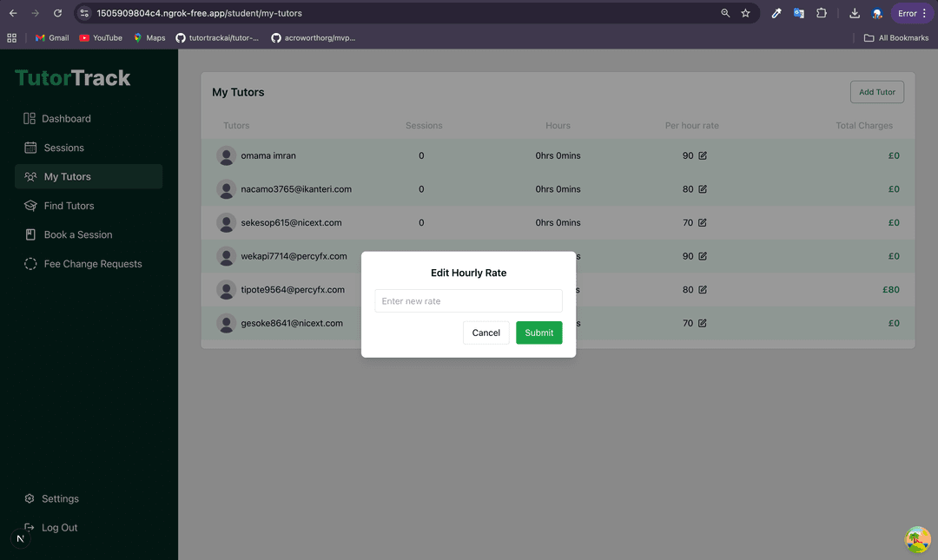Viewport: 938px width, 560px height.
Task: Go back in browser history
Action: tap(13, 13)
